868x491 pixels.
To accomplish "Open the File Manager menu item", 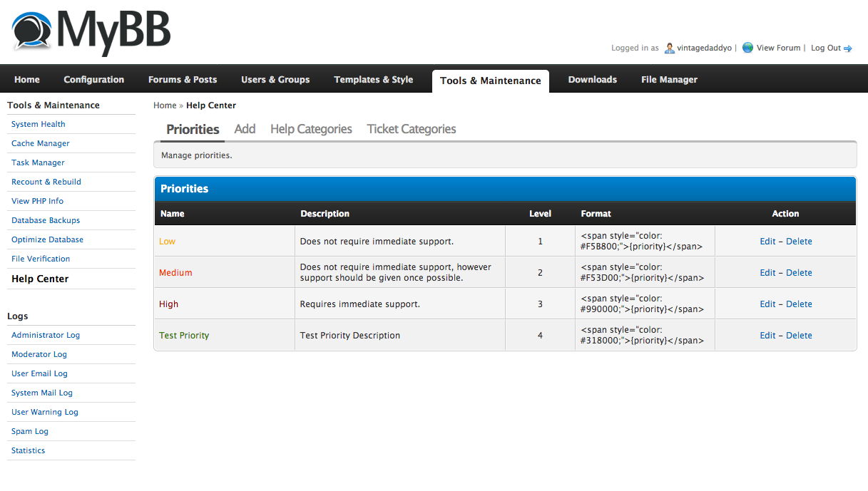I will [x=669, y=80].
